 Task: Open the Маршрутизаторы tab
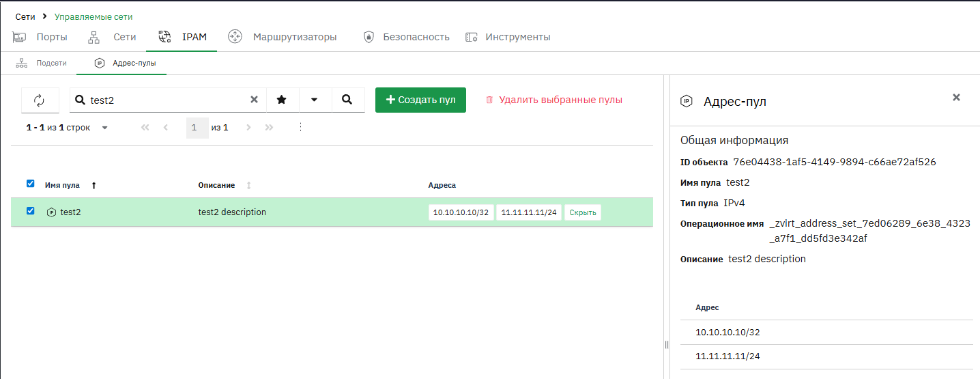point(283,37)
